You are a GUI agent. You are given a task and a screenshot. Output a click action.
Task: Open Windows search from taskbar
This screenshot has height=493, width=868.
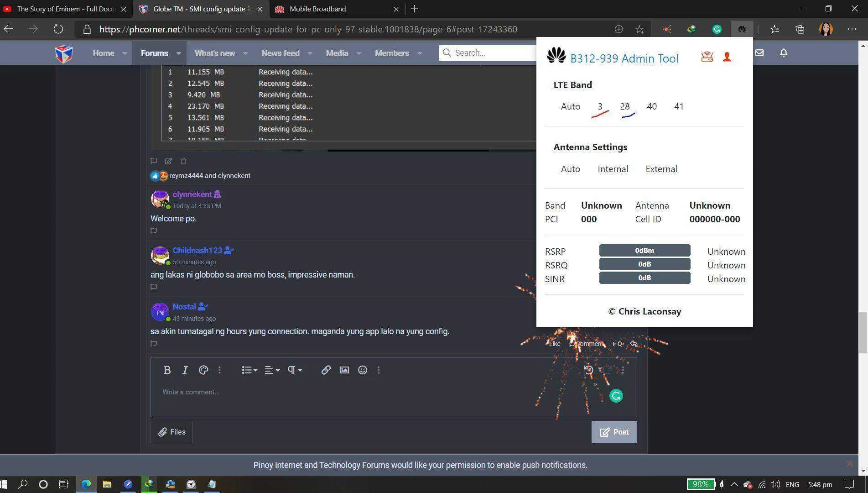click(x=23, y=484)
